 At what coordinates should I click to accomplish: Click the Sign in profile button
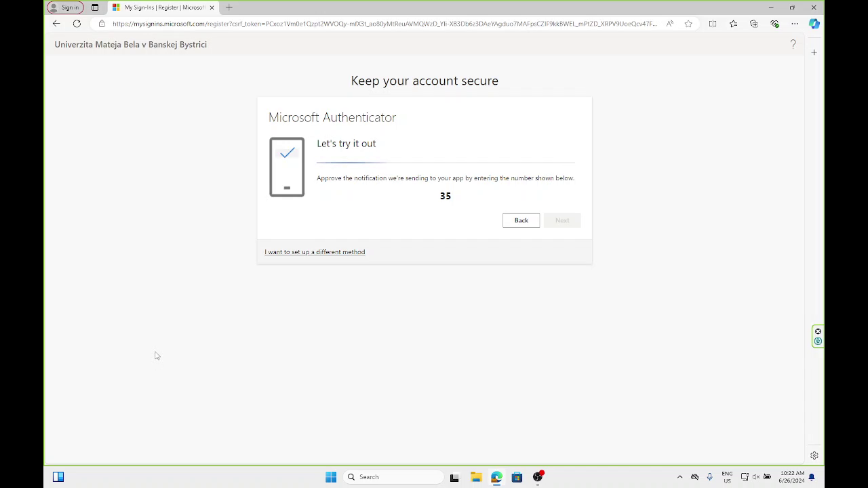coord(65,7)
